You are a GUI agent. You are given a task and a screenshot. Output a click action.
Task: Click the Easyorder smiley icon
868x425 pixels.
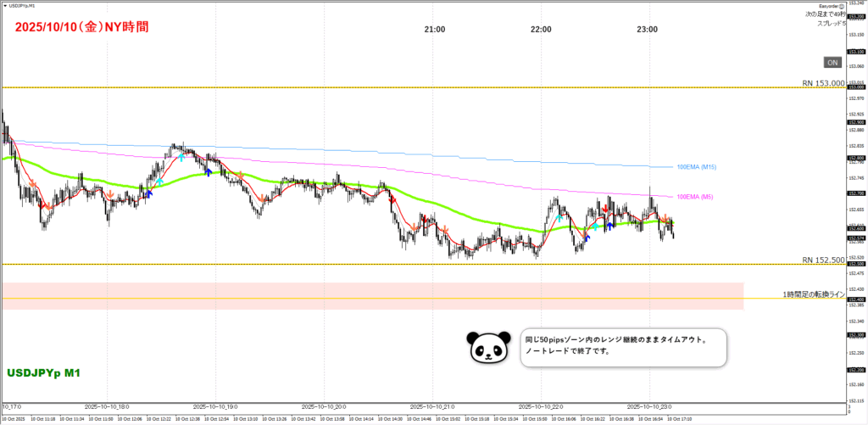click(842, 5)
